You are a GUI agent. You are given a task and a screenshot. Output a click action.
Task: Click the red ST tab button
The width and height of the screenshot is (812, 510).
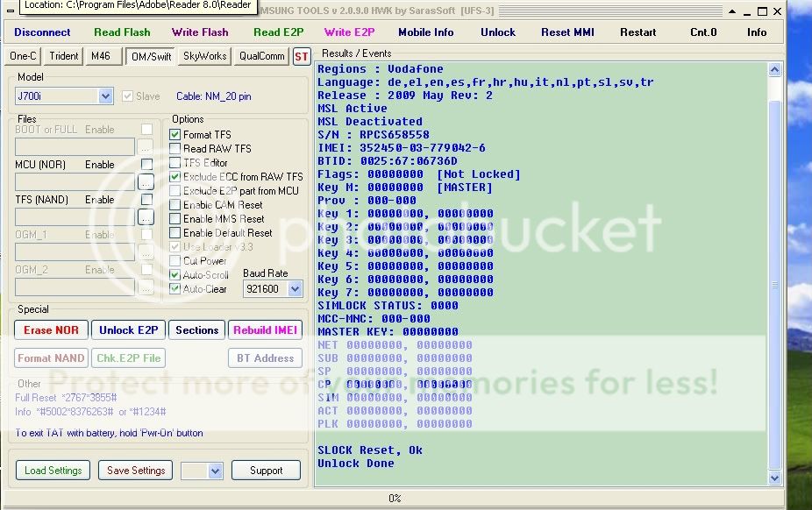coord(302,57)
